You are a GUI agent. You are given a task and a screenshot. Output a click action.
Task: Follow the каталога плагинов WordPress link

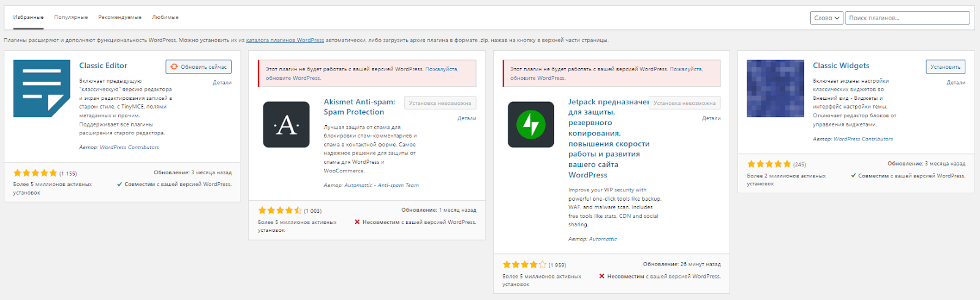coord(285,40)
